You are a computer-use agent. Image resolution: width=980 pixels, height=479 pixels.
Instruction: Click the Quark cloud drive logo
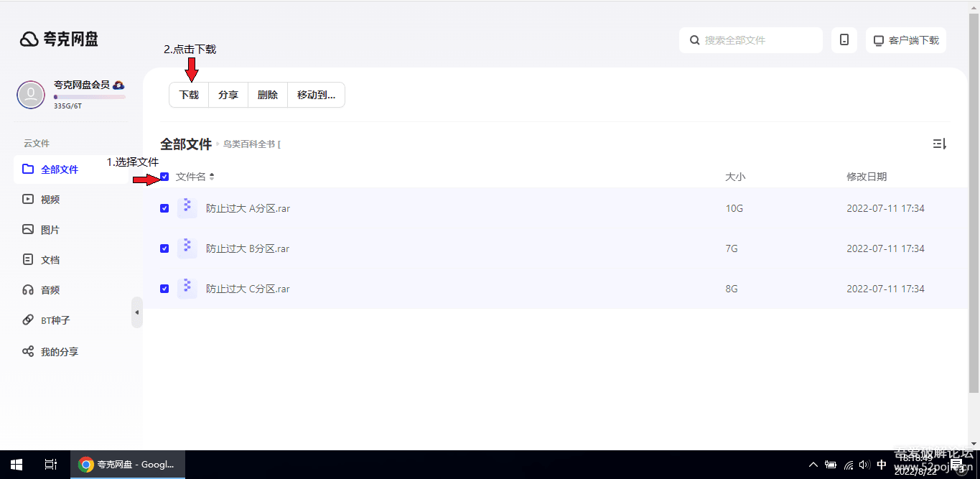click(x=59, y=39)
